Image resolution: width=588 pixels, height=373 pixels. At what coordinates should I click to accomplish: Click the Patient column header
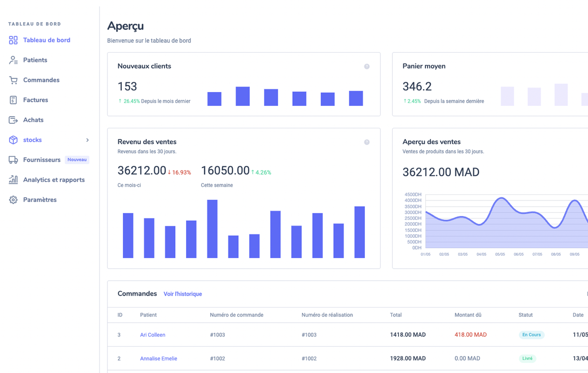click(148, 315)
